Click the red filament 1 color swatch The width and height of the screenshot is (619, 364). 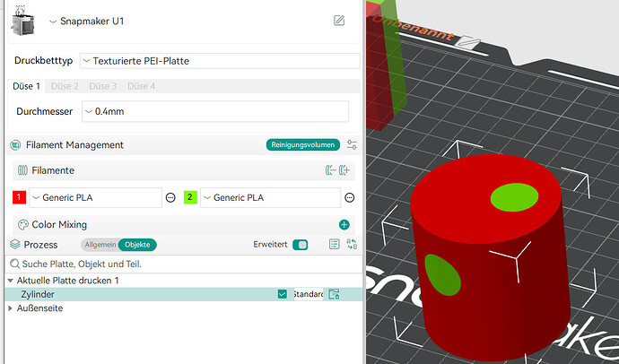19,197
